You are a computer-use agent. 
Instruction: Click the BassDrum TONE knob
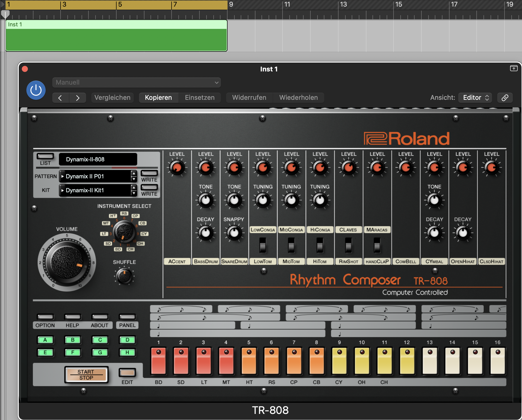[x=206, y=200]
